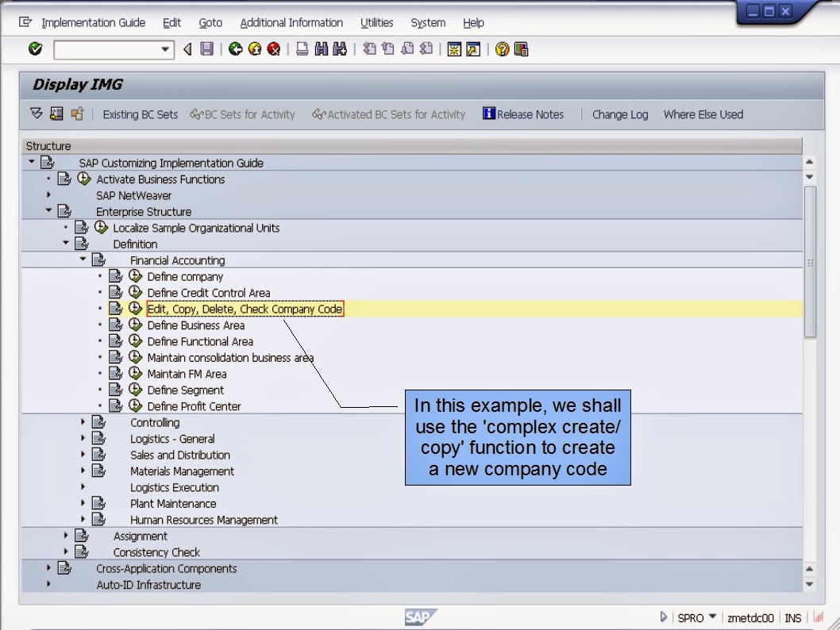Click the Next Page icon
Viewport: 840px width, 630px height.
(407, 49)
